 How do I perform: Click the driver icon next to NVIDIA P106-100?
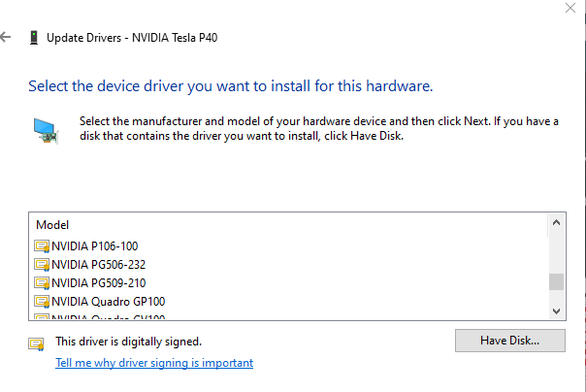click(42, 246)
